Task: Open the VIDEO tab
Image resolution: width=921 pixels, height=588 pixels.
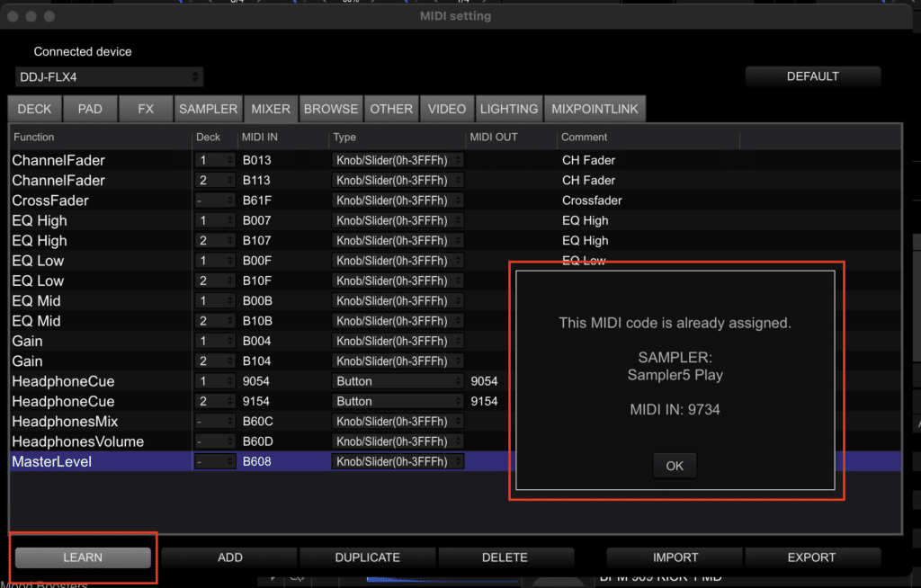Action: pos(446,108)
